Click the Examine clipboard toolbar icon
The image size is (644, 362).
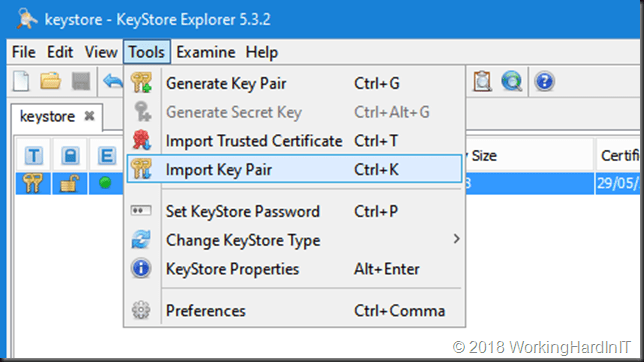(482, 81)
